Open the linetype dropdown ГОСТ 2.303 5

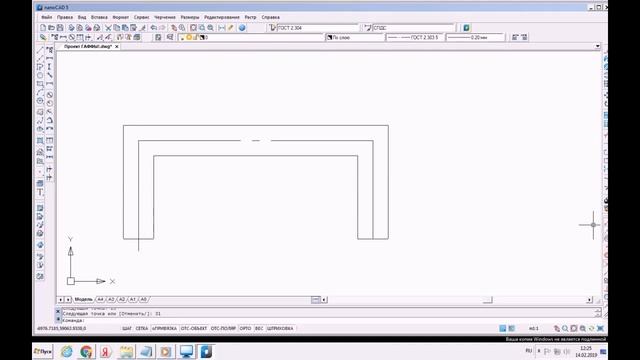414,37
